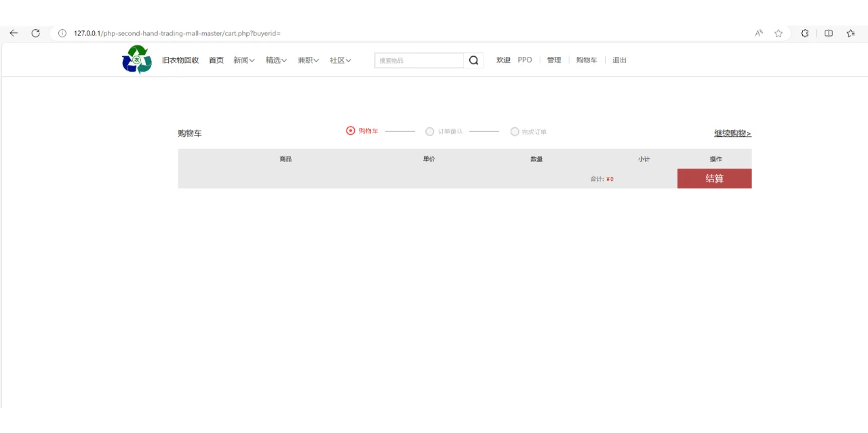Expand the 新闻 dropdown menu

tap(244, 60)
